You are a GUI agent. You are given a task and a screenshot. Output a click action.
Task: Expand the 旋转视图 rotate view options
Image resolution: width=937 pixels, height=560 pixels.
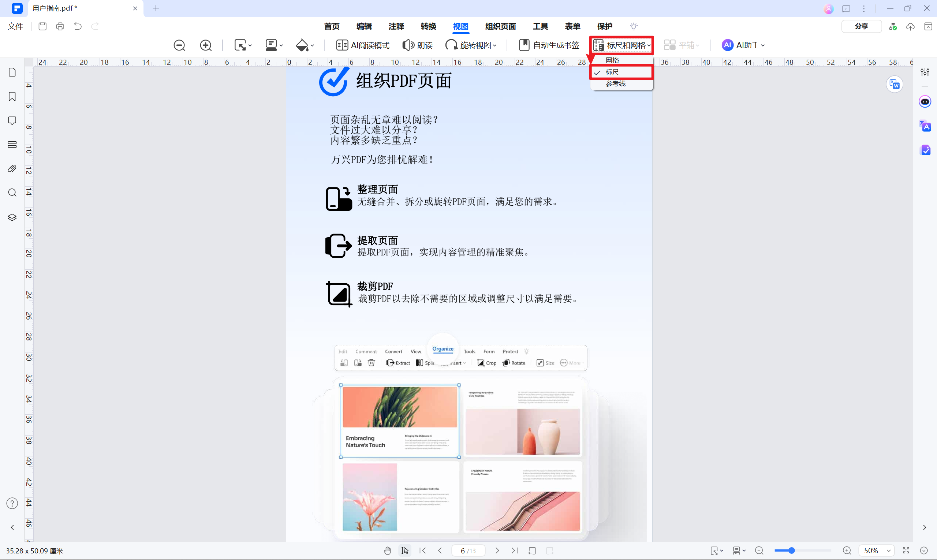(471, 45)
